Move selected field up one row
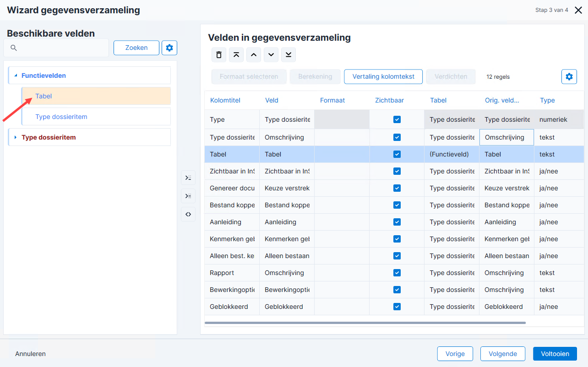The width and height of the screenshot is (588, 367). tap(254, 55)
